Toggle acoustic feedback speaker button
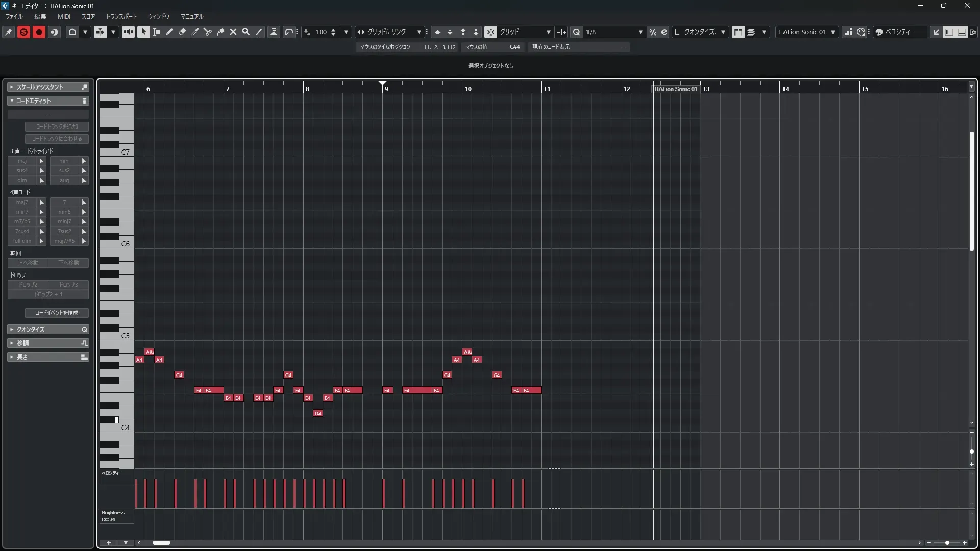Screen dimensions: 980x551 point(128,32)
